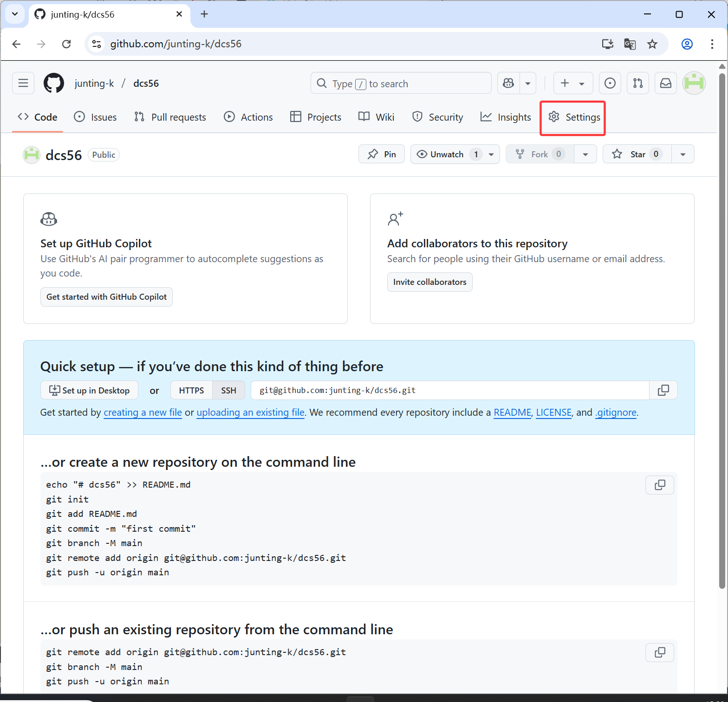Open the Security tab
The width and height of the screenshot is (728, 702).
[437, 117]
